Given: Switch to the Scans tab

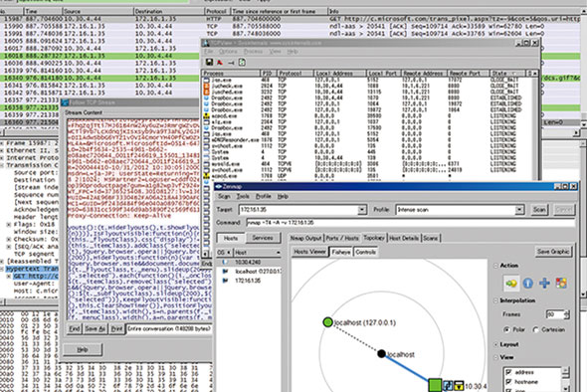Looking at the screenshot, I should (x=431, y=238).
